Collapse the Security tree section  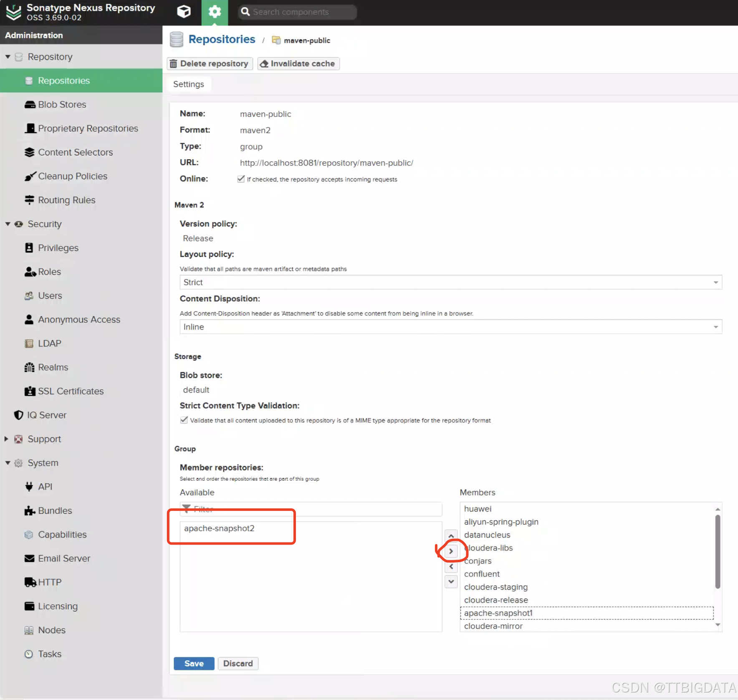pos(8,224)
